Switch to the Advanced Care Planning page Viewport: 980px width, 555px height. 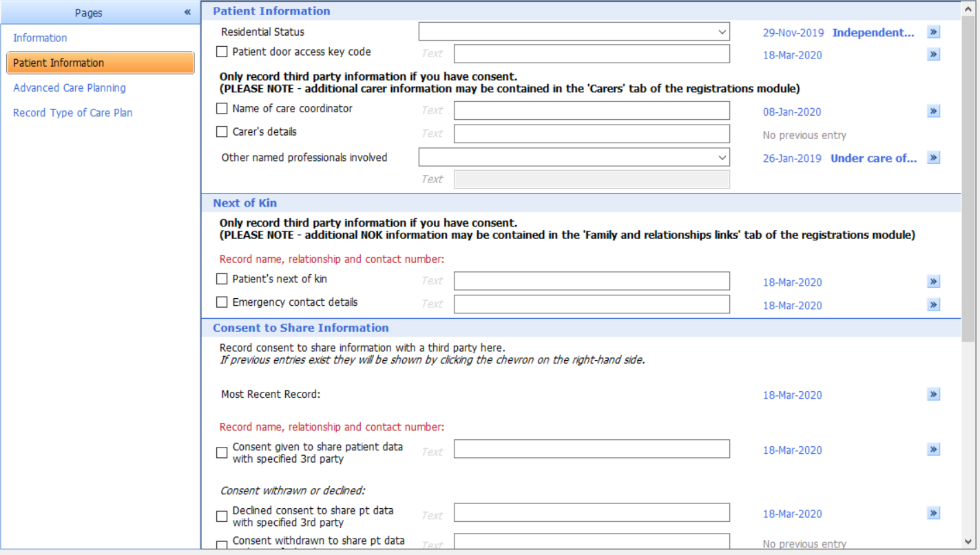70,87
